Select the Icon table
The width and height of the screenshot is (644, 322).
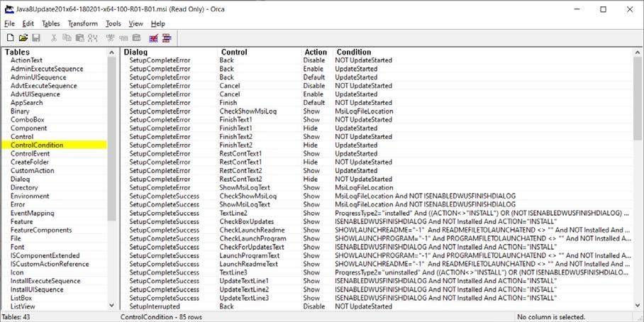click(x=17, y=272)
